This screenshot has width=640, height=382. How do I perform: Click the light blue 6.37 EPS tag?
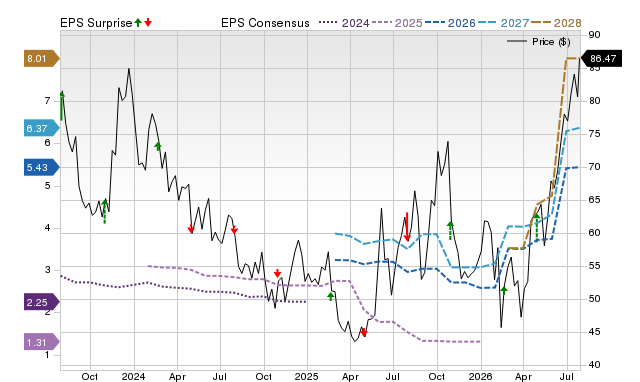point(42,129)
